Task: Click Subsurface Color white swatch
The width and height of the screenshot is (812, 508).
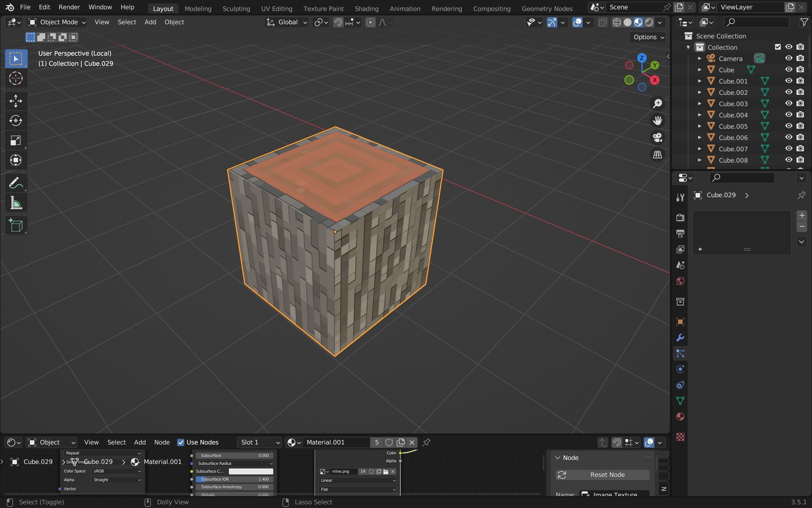Action: click(x=251, y=471)
